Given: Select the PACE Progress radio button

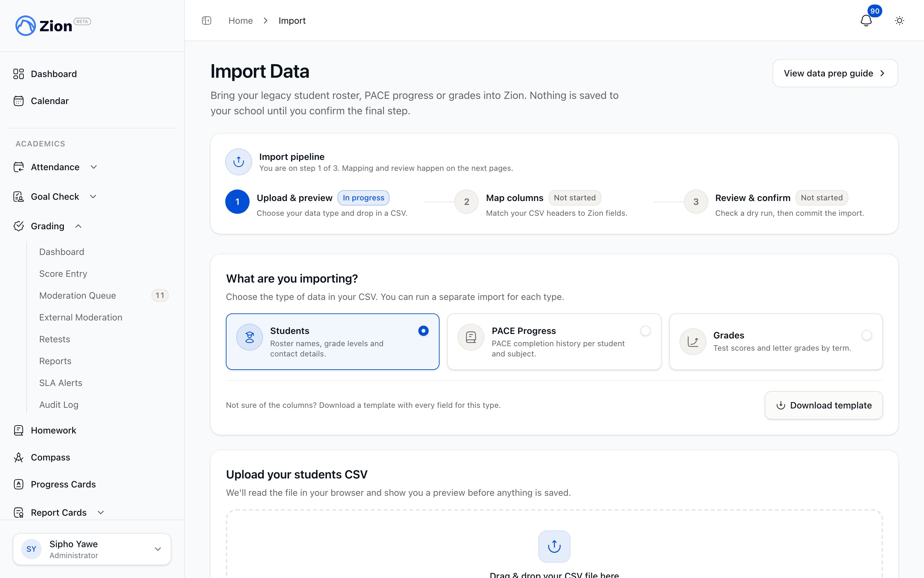Looking at the screenshot, I should 645,331.
